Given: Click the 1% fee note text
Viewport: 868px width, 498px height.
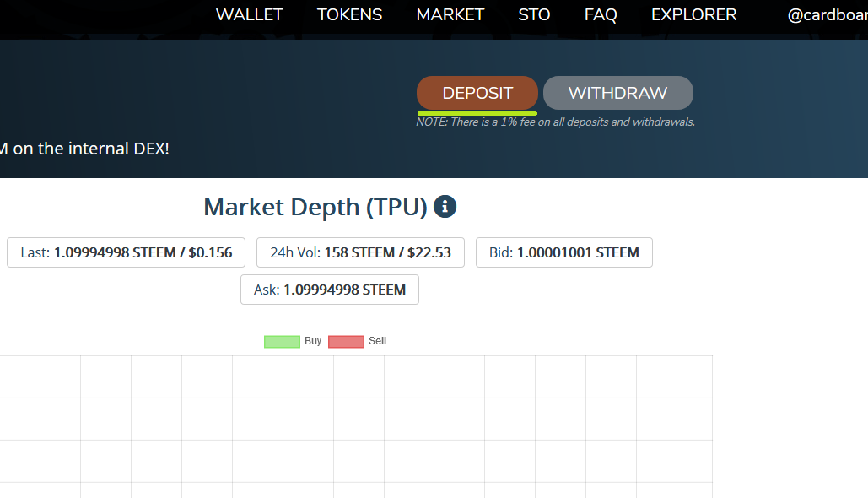Looking at the screenshot, I should click(555, 122).
